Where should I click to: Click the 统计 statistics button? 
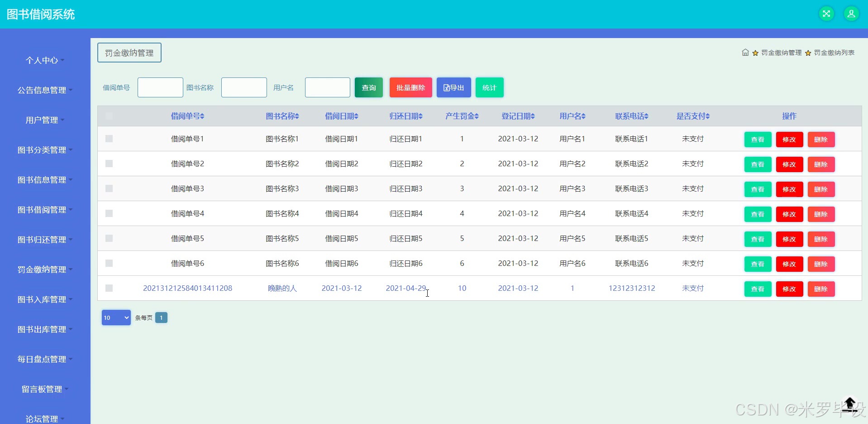click(489, 87)
